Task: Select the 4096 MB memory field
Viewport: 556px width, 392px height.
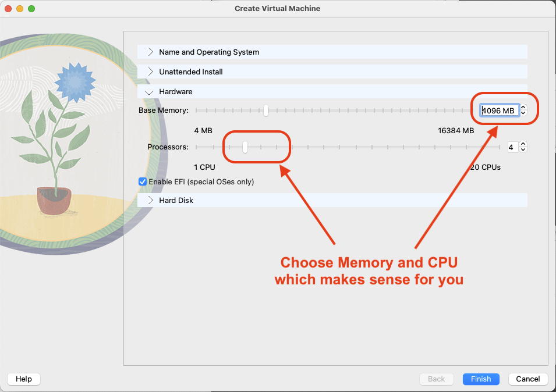Action: click(x=498, y=110)
